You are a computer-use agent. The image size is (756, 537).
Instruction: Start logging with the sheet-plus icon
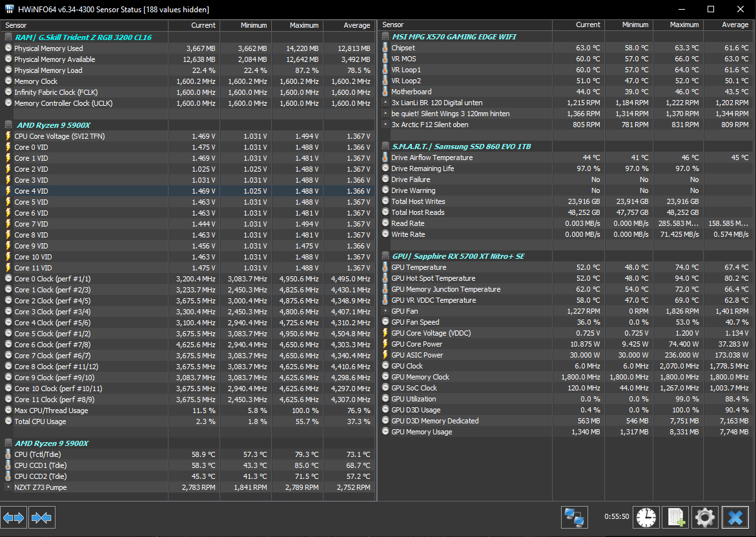(675, 518)
